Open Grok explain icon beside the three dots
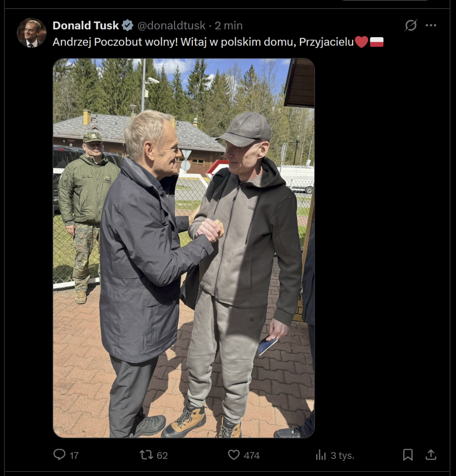The height and width of the screenshot is (476, 456). coord(411,25)
